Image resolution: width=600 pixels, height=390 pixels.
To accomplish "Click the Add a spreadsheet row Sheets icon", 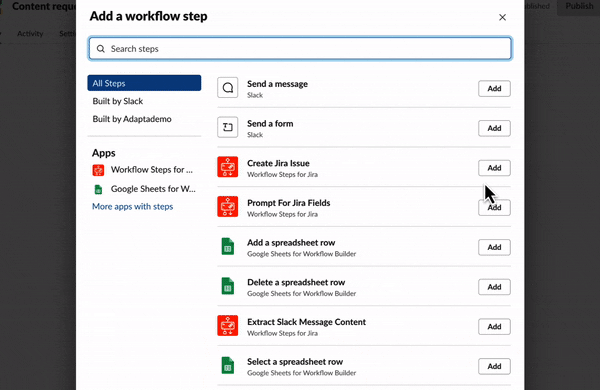I will (x=228, y=246).
